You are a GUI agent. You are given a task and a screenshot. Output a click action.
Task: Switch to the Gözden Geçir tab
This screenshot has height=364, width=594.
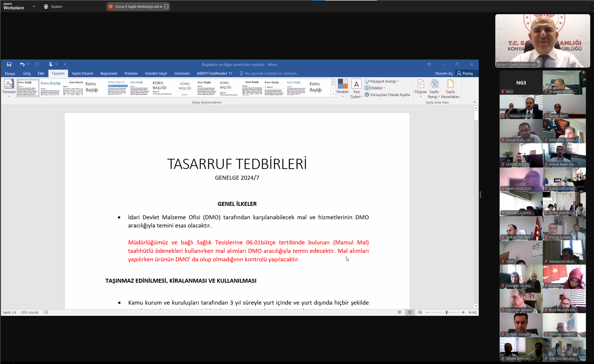point(156,73)
